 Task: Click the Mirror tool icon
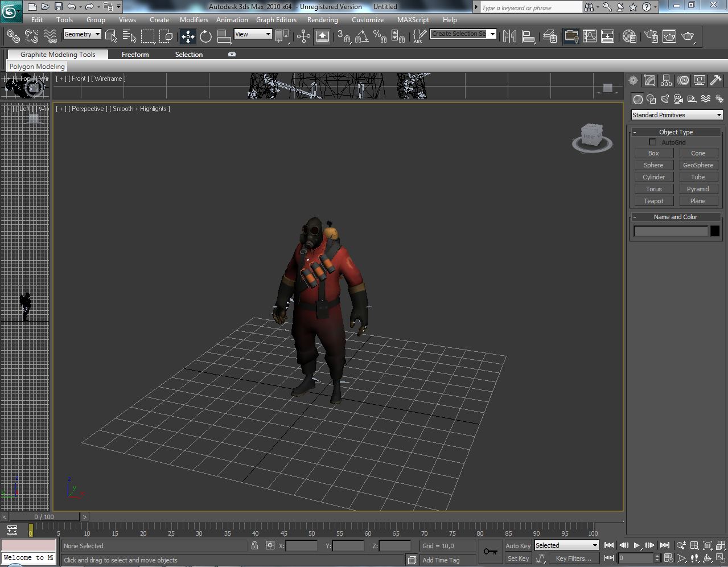coord(510,36)
